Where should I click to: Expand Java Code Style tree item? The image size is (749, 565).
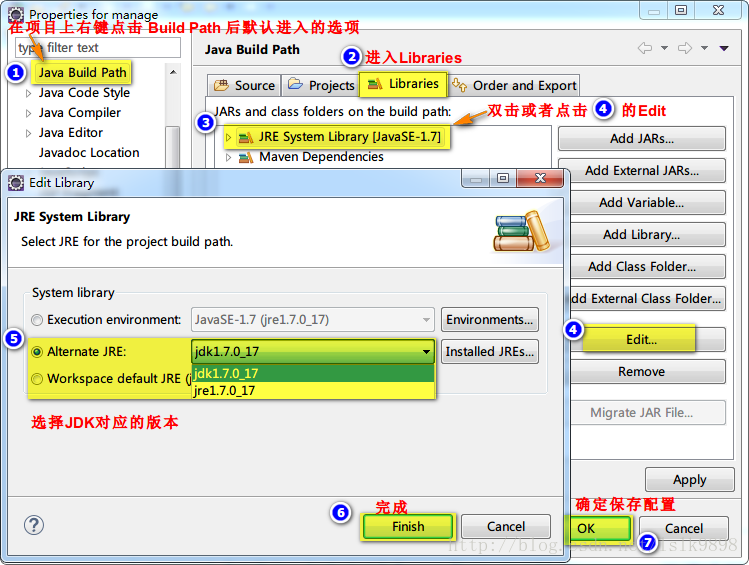[28, 93]
